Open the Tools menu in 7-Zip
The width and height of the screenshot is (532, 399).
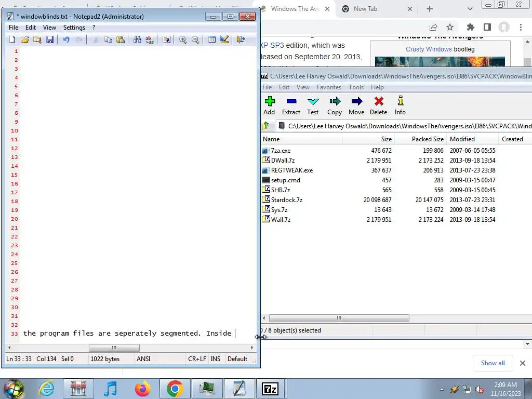[x=356, y=87]
